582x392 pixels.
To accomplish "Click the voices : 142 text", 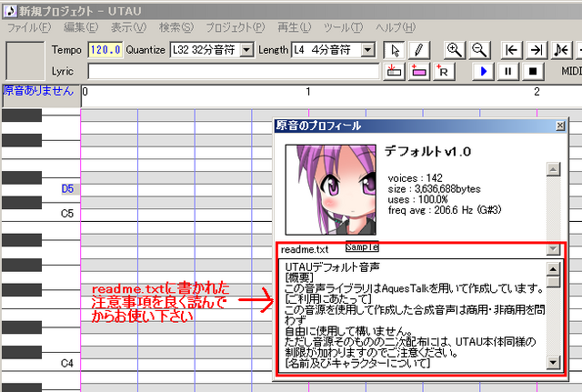I will (x=415, y=178).
